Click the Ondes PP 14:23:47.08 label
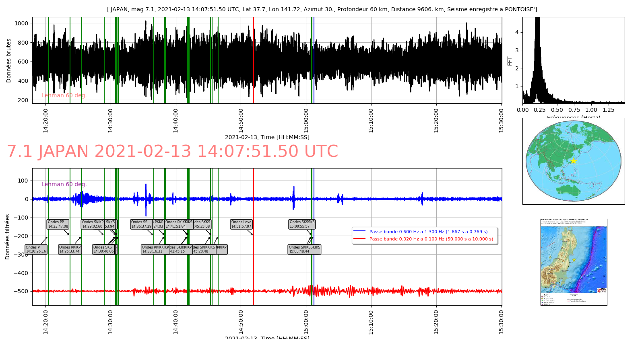 click(x=58, y=224)
